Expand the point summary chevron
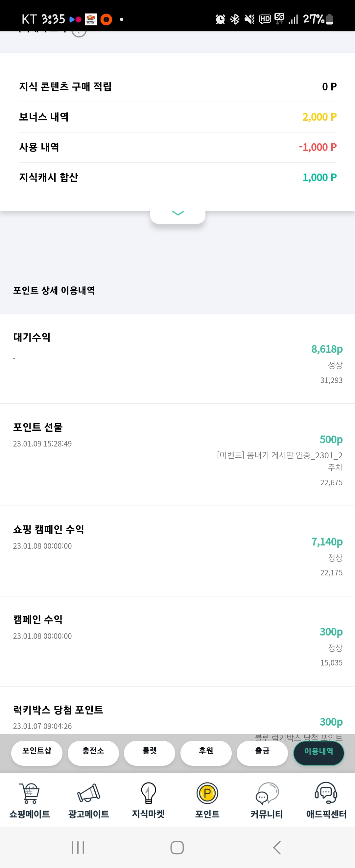The image size is (355, 868). pos(178,213)
